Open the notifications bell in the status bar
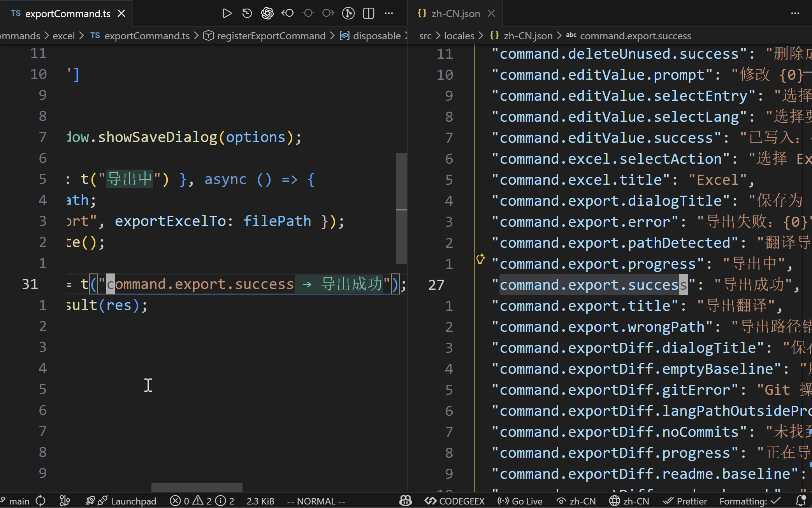This screenshot has height=508, width=812. coord(801,501)
